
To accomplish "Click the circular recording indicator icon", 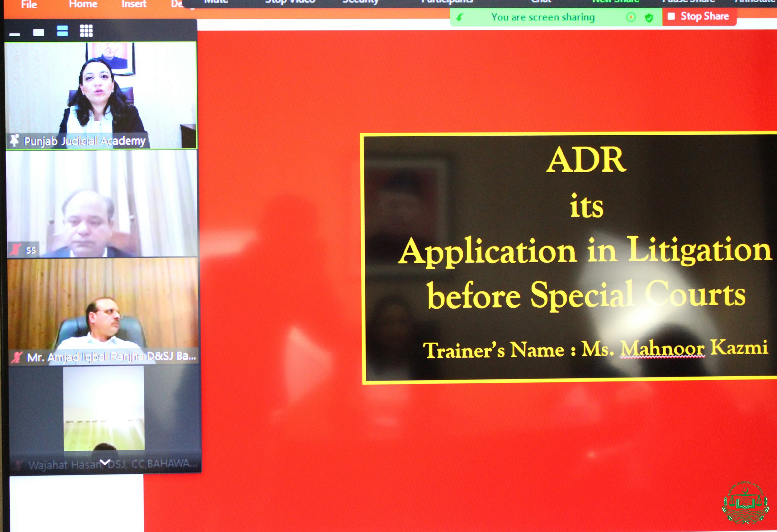I will (x=631, y=17).
